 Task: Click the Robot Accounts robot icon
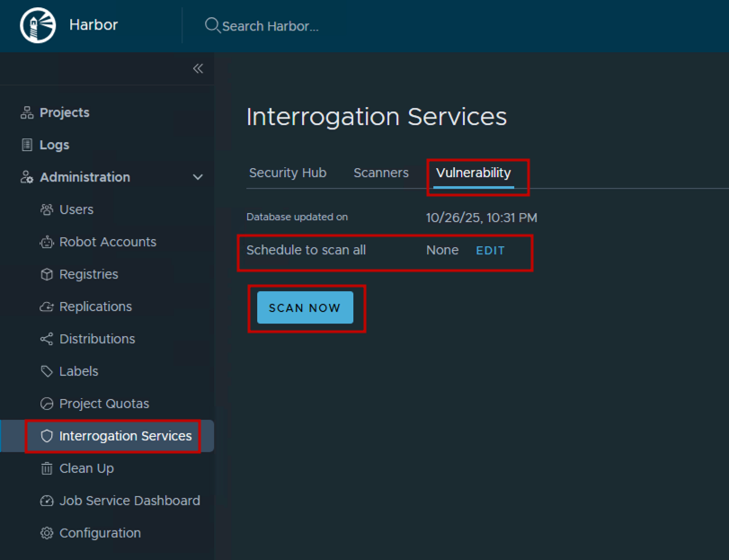[47, 242]
